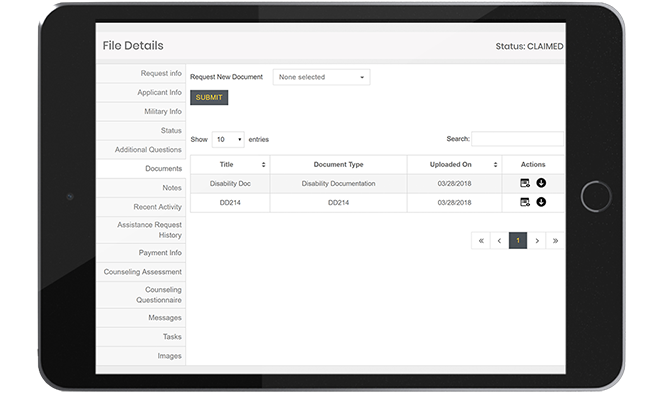Click the Disability Documentation type cell
This screenshot has height=394, width=664.
coord(338,183)
